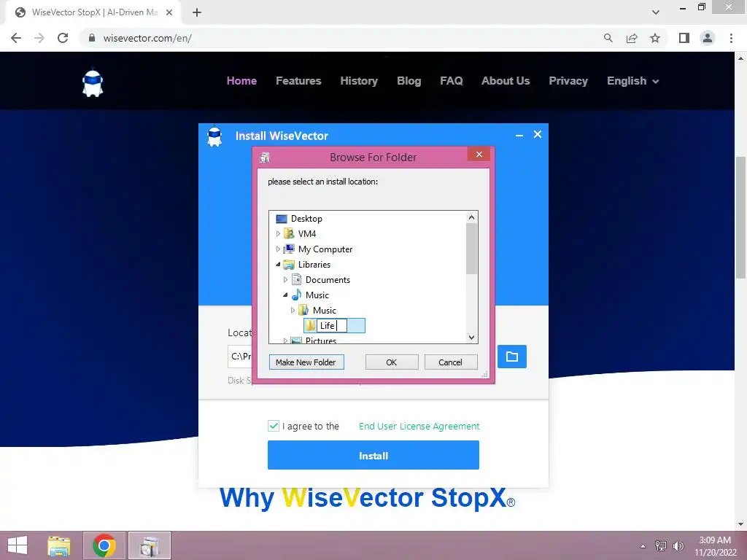This screenshot has height=560, width=747.
Task: Open Chrome zoom search icon in address bar
Action: (x=608, y=38)
